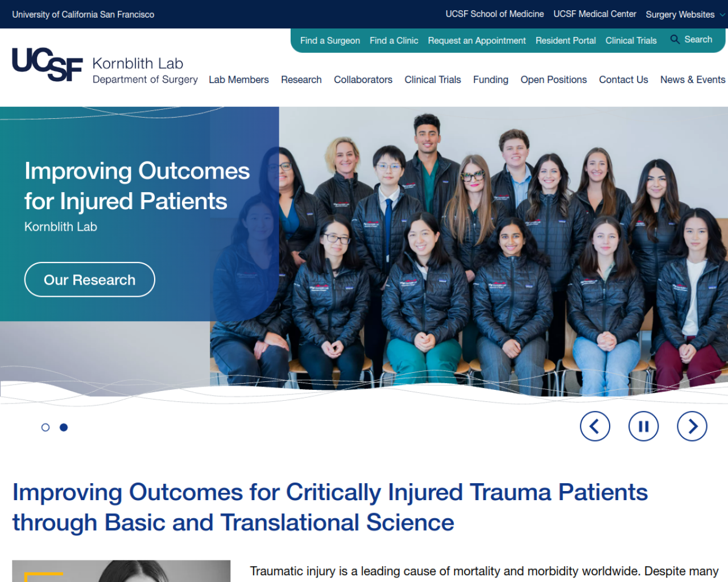Advance to the next carousel slide

692,426
